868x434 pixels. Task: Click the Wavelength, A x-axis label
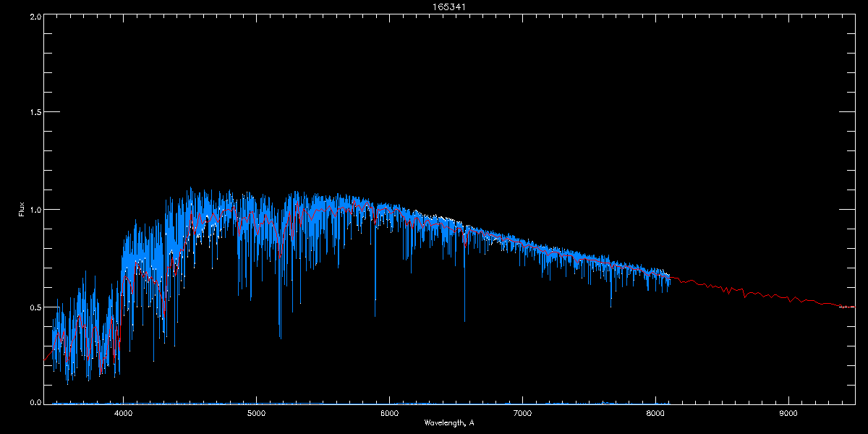[448, 422]
